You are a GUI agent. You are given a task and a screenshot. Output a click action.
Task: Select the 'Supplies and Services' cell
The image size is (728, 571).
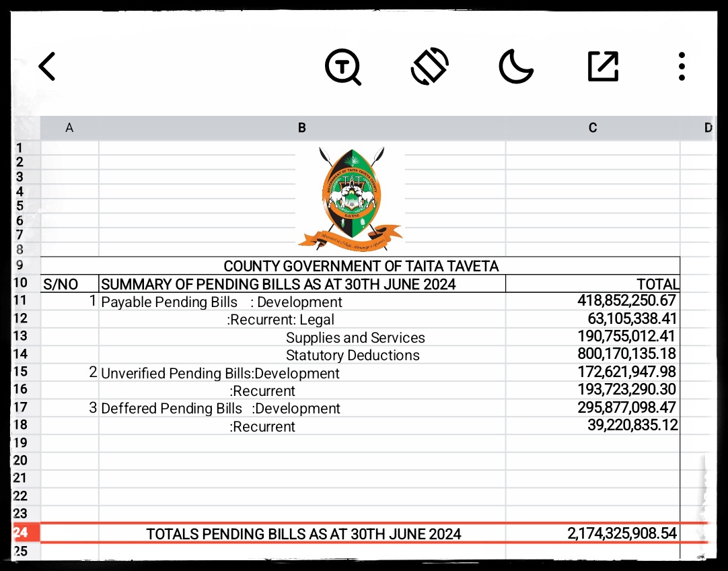(302, 337)
